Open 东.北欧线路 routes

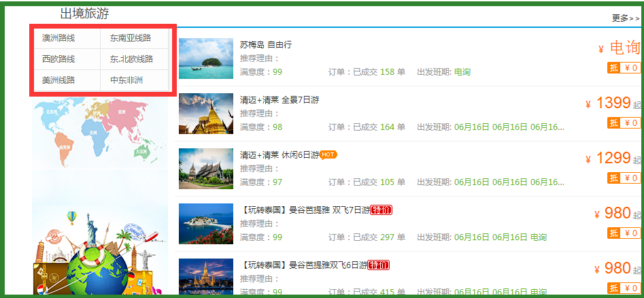click(x=132, y=59)
